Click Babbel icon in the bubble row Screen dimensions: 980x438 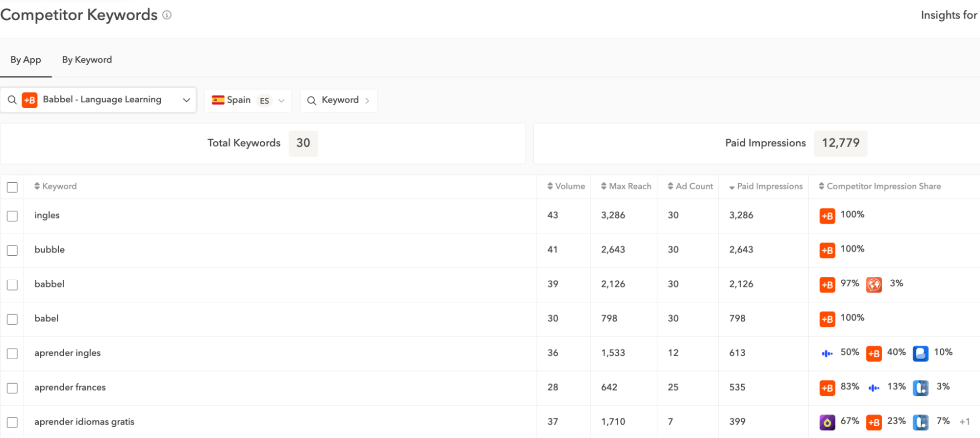point(827,250)
